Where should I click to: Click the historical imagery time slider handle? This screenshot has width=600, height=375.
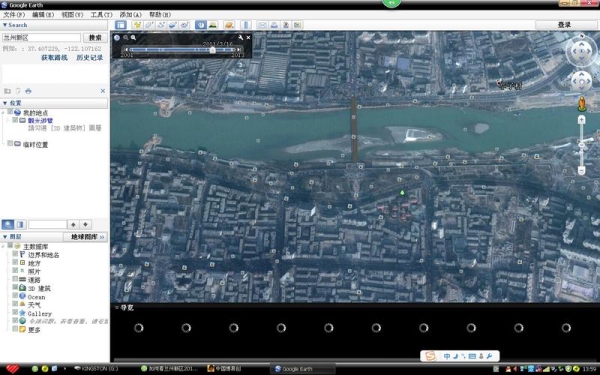tap(212, 50)
